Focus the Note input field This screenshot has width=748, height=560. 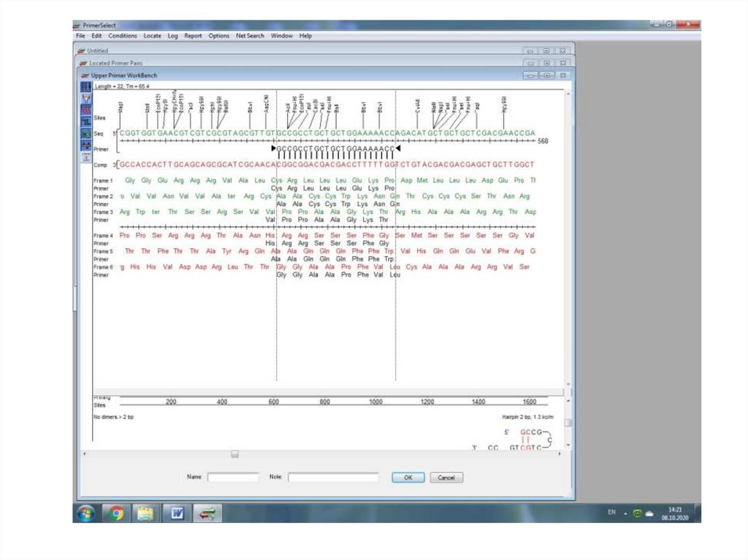tap(333, 477)
